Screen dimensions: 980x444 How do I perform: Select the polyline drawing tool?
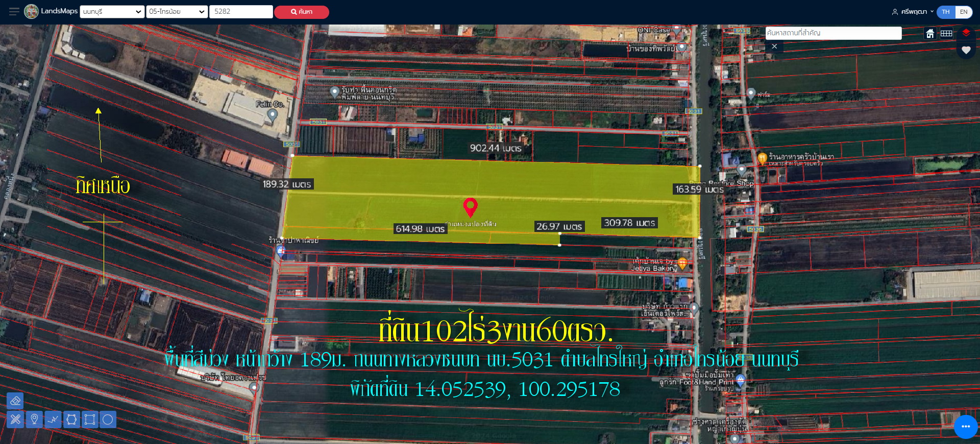point(53,419)
